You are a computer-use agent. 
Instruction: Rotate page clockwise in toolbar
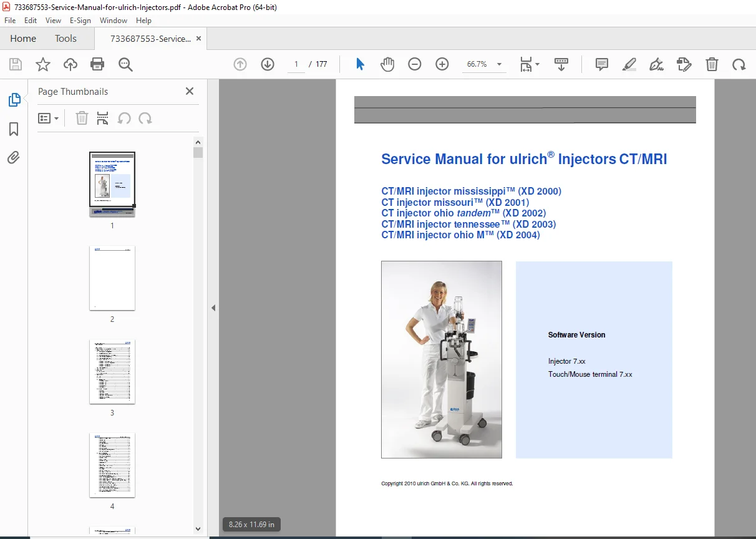click(739, 64)
